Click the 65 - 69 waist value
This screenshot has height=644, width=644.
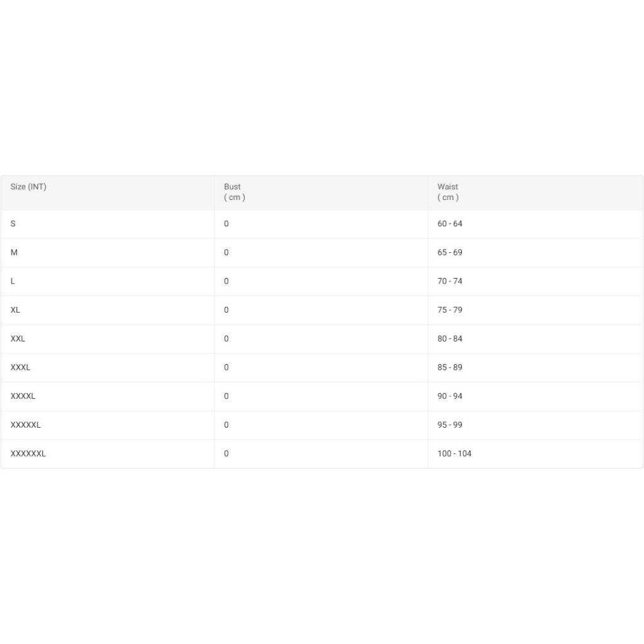450,253
